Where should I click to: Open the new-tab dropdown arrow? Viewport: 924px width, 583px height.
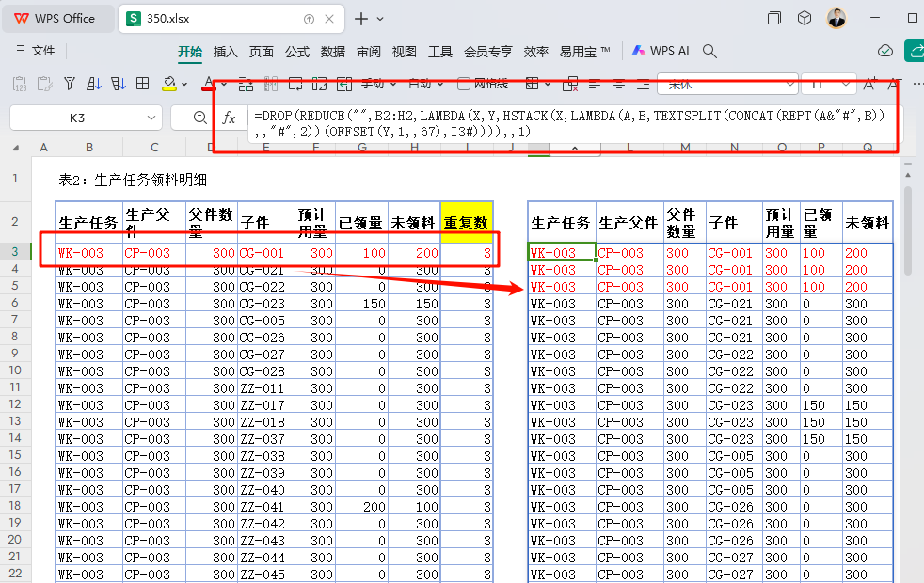click(380, 20)
